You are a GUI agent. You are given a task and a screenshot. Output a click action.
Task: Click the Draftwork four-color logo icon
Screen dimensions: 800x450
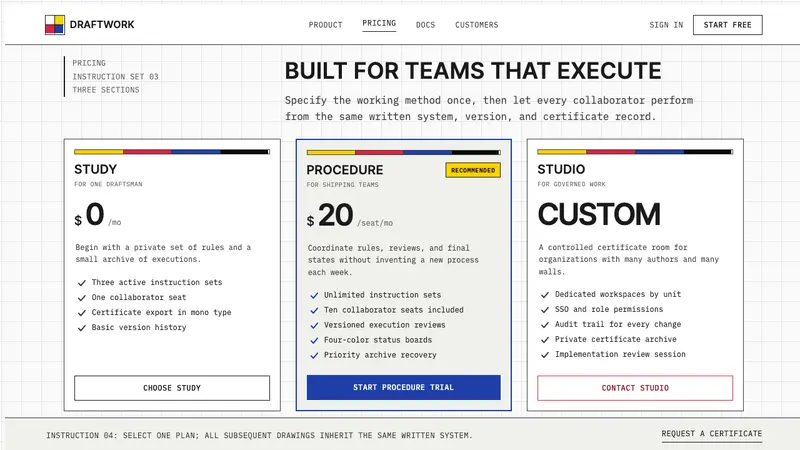55,24
